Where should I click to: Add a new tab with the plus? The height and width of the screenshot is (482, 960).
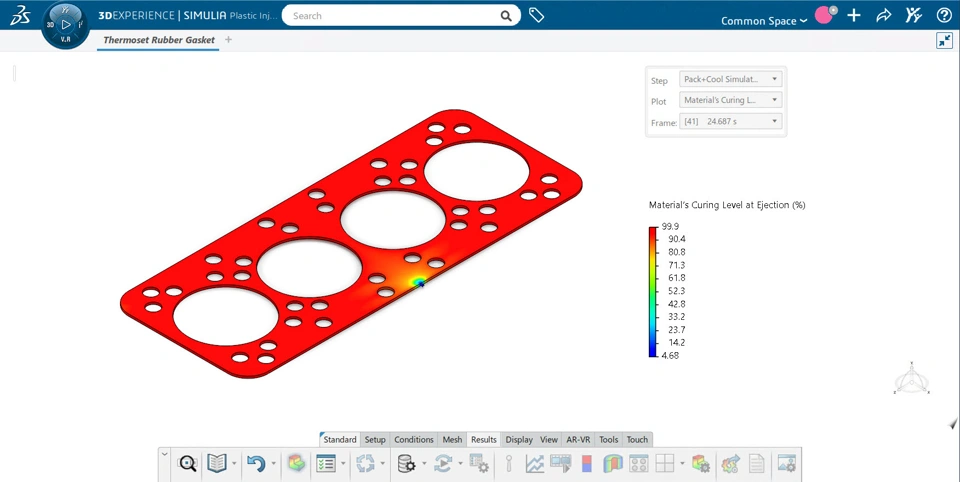point(228,40)
